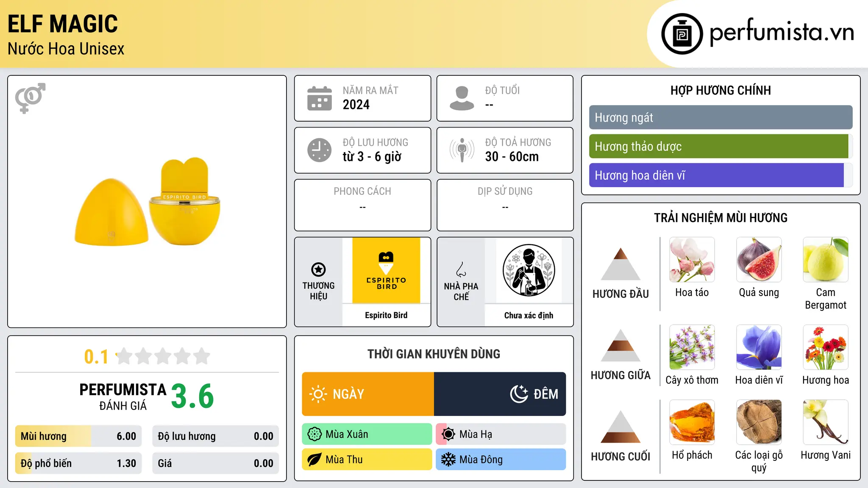Click the sillage value 30 - 60cm

[x=512, y=156]
